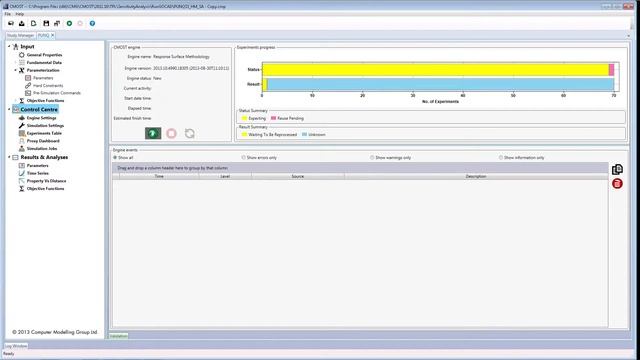Copy engine events with the copy icon
The height and width of the screenshot is (360, 640).
(x=617, y=169)
